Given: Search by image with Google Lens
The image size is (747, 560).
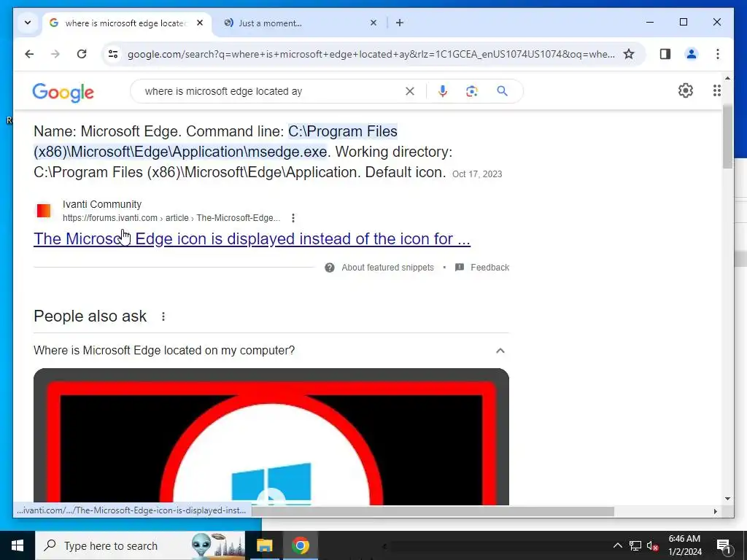Looking at the screenshot, I should (x=472, y=91).
